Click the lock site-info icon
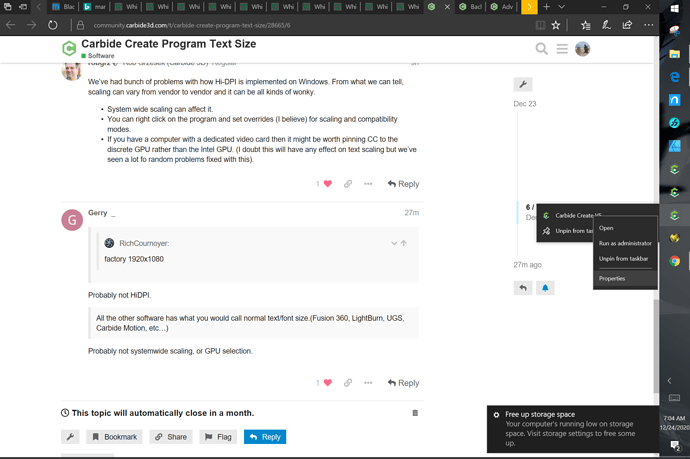Image resolution: width=690 pixels, height=459 pixels. pos(81,25)
